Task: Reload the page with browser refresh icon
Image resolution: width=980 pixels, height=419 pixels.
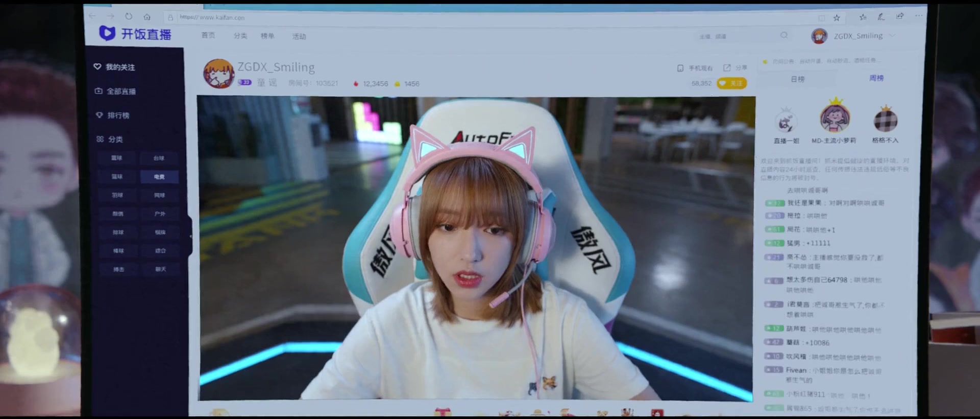Action: (x=129, y=16)
